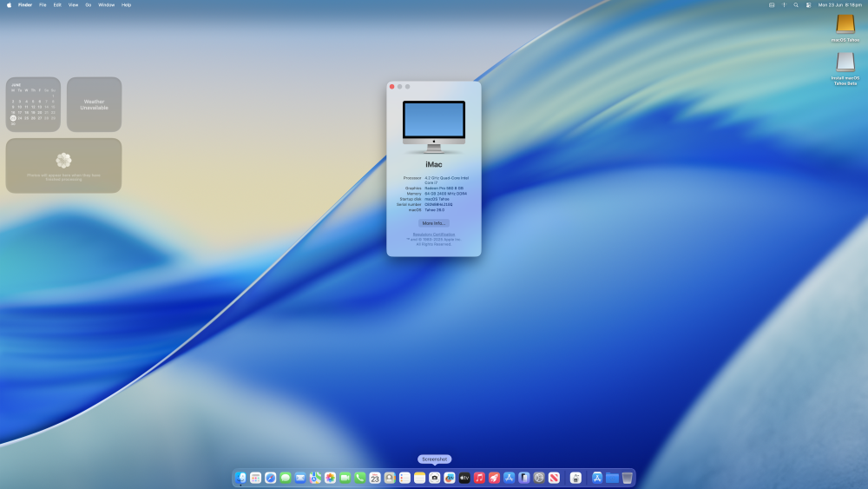Open the Help menu
This screenshot has height=489, width=868.
coord(126,5)
